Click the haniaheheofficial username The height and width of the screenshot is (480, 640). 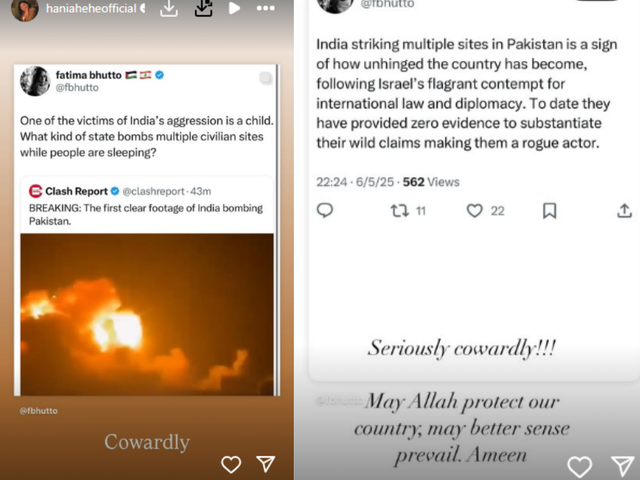point(92,10)
